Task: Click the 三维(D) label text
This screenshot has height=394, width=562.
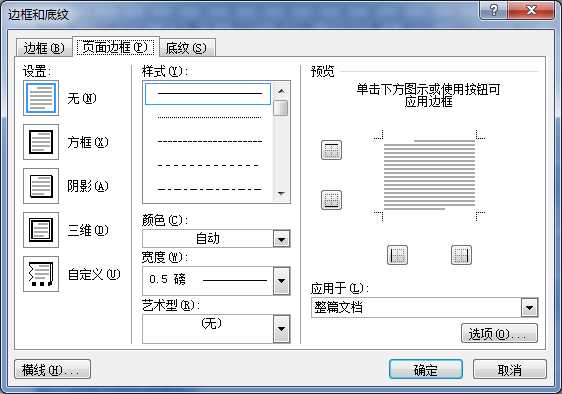Action: tap(88, 230)
